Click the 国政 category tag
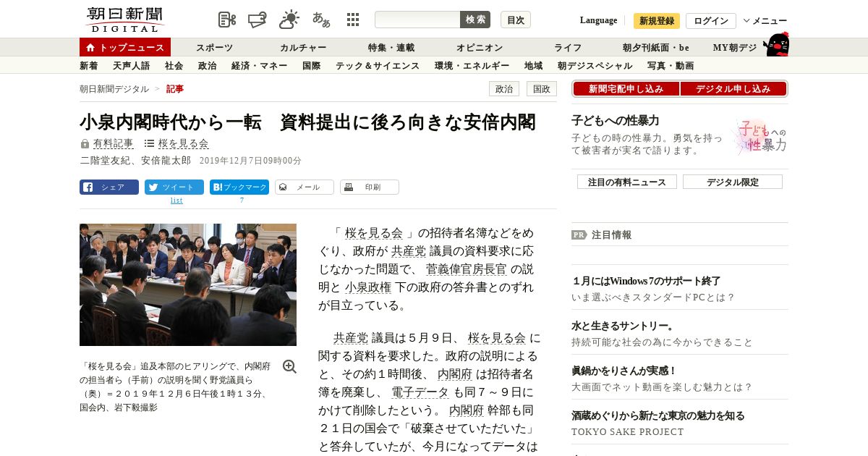This screenshot has height=456, width=868. point(542,89)
